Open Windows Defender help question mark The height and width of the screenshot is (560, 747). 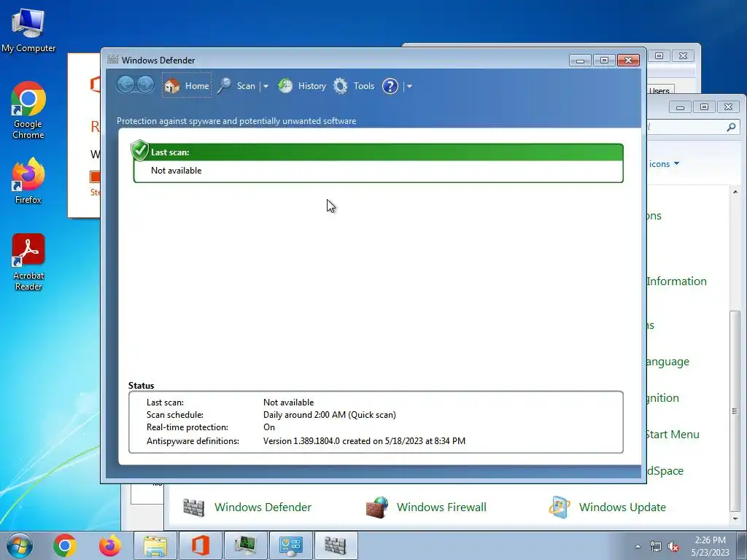390,86
